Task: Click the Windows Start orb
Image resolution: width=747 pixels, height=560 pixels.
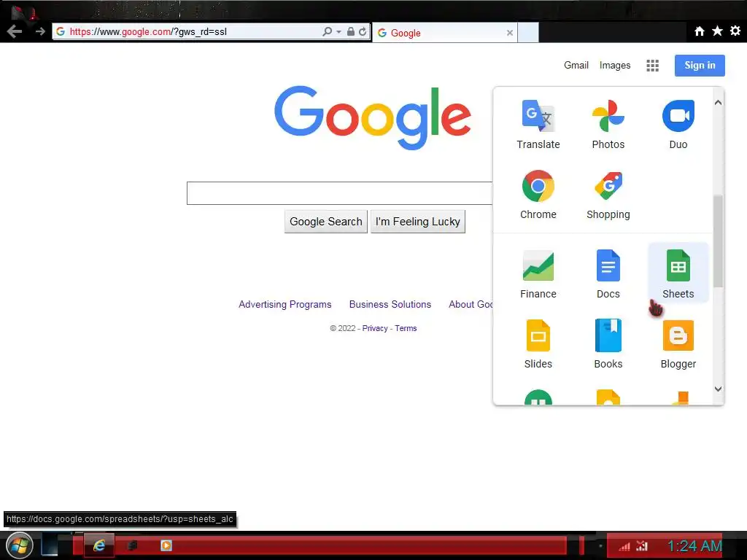Action: point(19,545)
